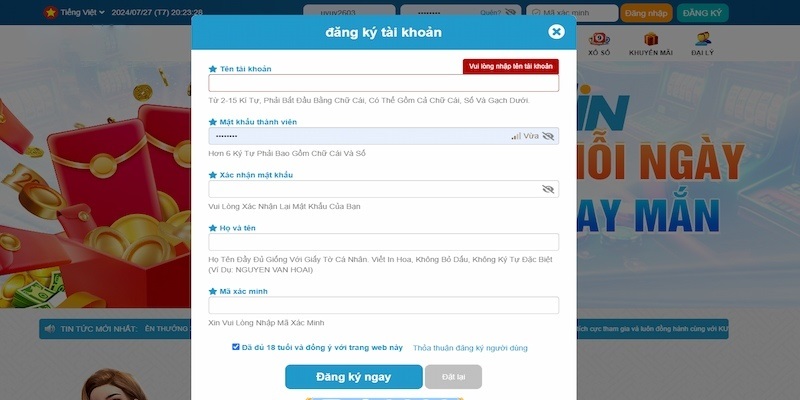Show password in Xác nhận mật khẩu
800x400 pixels.
coord(548,189)
